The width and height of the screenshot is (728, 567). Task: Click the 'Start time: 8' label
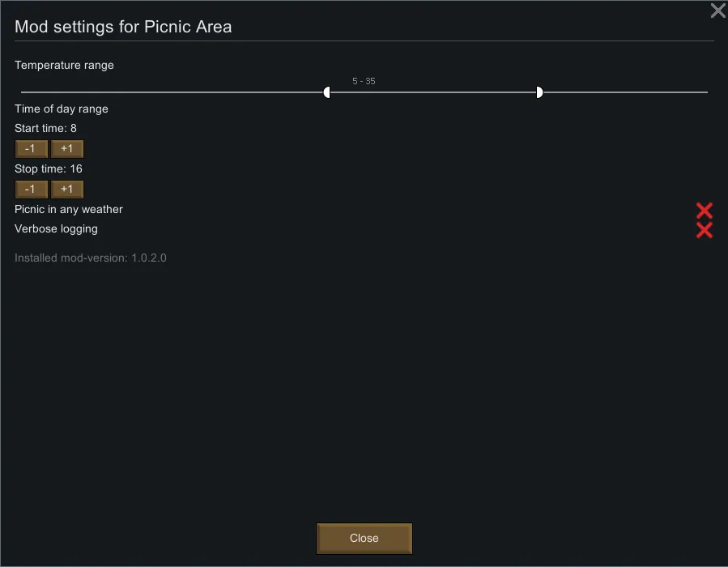pos(45,128)
